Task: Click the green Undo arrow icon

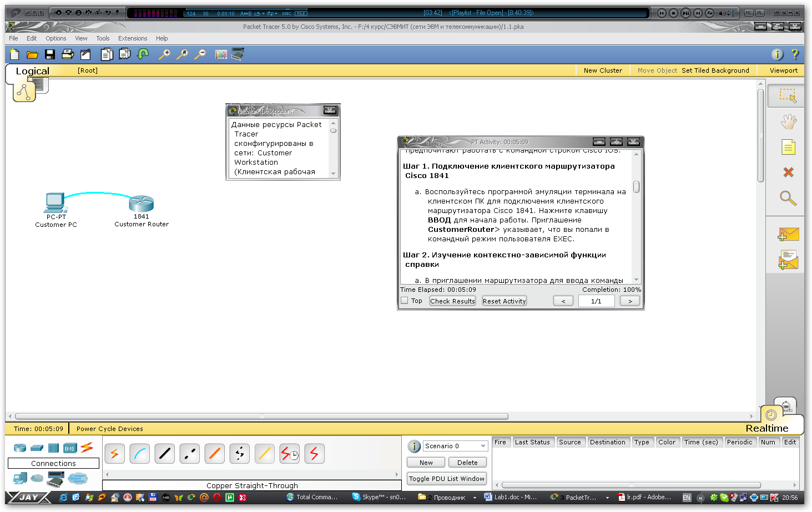Action: pyautogui.click(x=143, y=54)
